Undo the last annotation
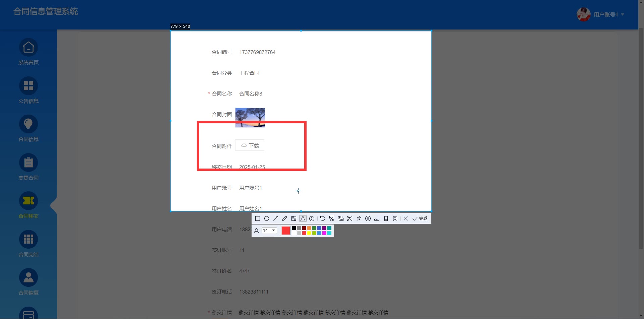644x319 pixels. tap(323, 218)
